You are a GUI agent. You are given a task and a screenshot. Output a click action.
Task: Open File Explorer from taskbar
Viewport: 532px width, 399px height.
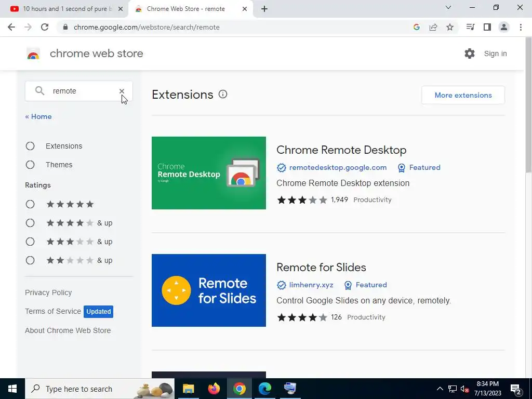pyautogui.click(x=188, y=389)
